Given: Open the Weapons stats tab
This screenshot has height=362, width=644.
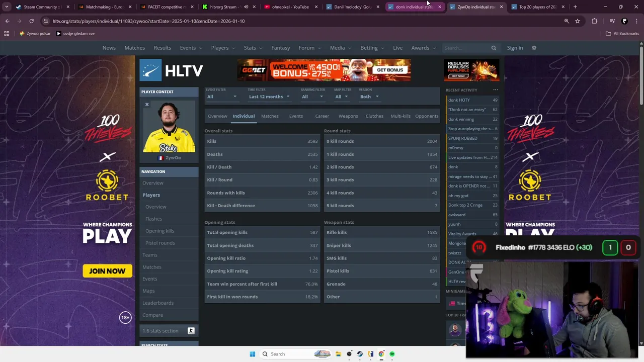Looking at the screenshot, I should tap(348, 116).
